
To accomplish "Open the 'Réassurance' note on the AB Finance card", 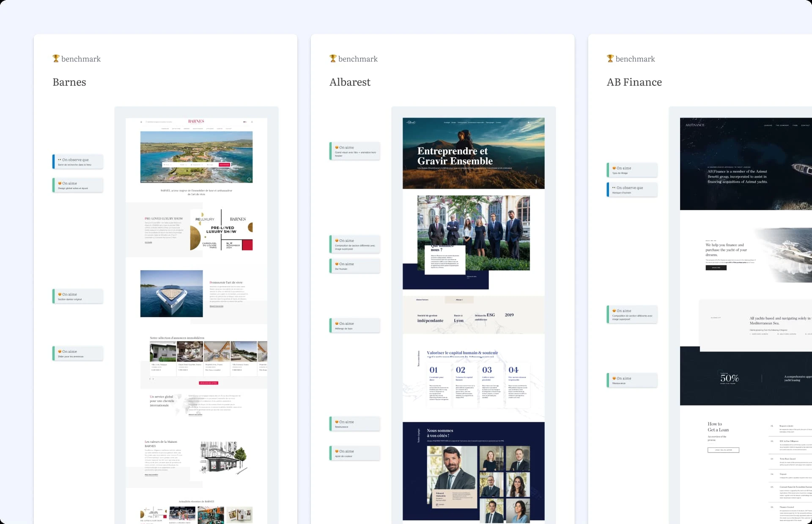I will click(632, 381).
